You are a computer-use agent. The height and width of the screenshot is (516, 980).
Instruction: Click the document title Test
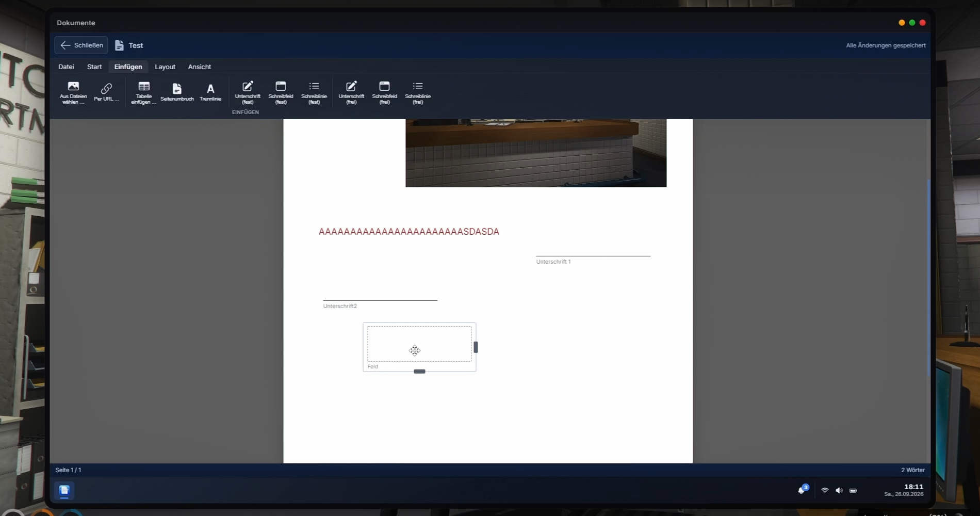pyautogui.click(x=136, y=45)
